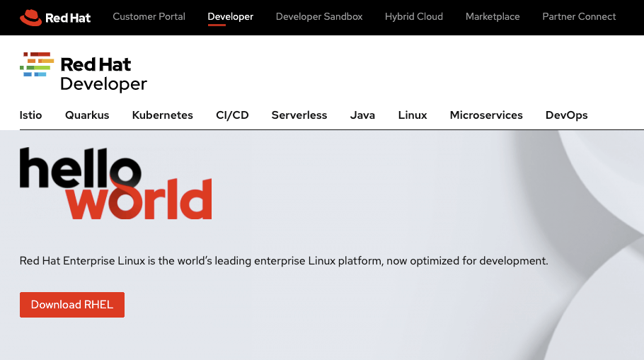The image size is (644, 360).
Task: Click the Red Hat Developer colored-bars logo
Action: click(x=36, y=64)
